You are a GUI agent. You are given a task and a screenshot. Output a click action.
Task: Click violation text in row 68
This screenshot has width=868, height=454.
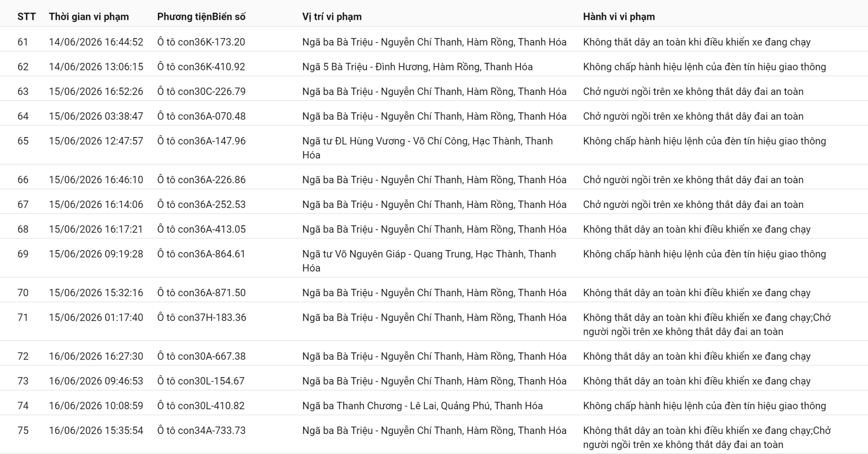(697, 229)
